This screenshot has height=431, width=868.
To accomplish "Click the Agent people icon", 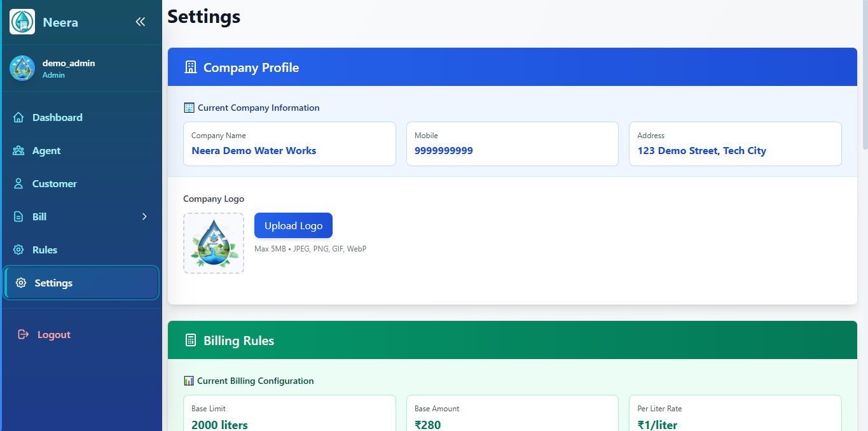I will [x=18, y=151].
